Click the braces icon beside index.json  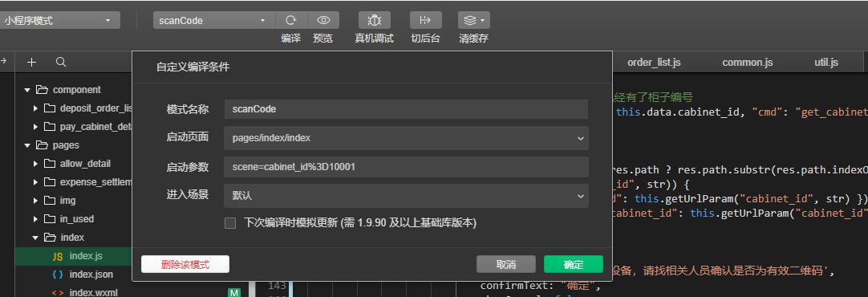point(58,275)
